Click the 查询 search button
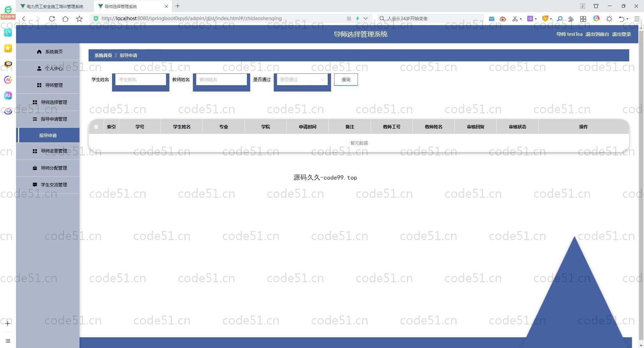The height and width of the screenshot is (348, 644). (x=346, y=80)
